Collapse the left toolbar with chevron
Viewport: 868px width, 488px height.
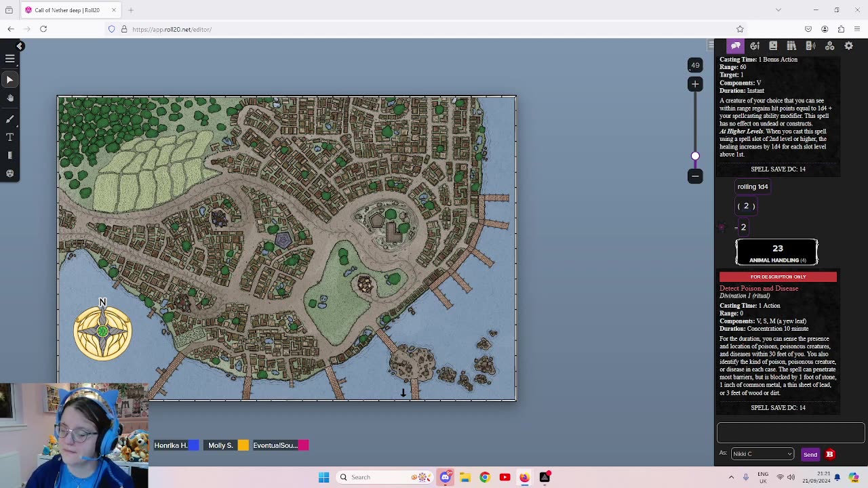click(20, 46)
